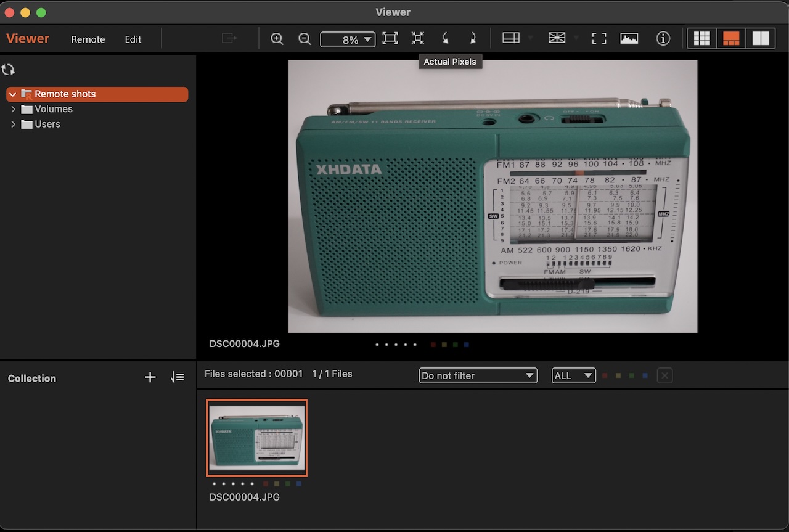Filter files by blue color label
The width and height of the screenshot is (789, 532).
point(645,375)
